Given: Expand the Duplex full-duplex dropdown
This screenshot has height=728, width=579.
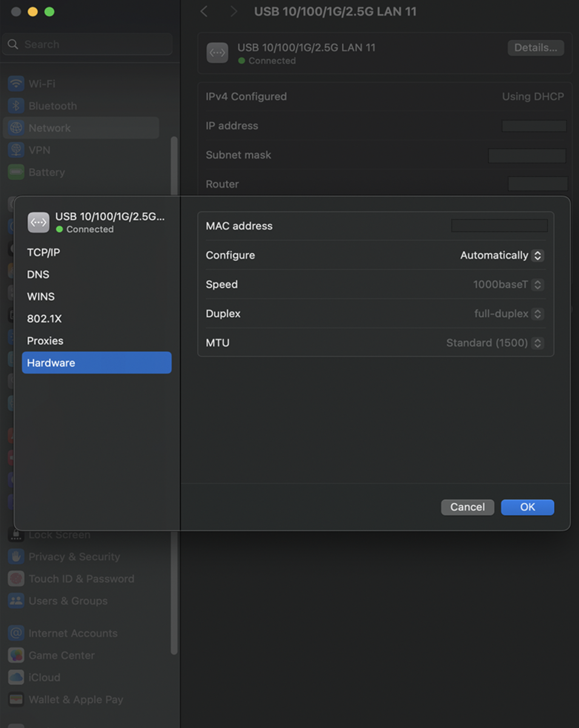Looking at the screenshot, I should [x=509, y=314].
